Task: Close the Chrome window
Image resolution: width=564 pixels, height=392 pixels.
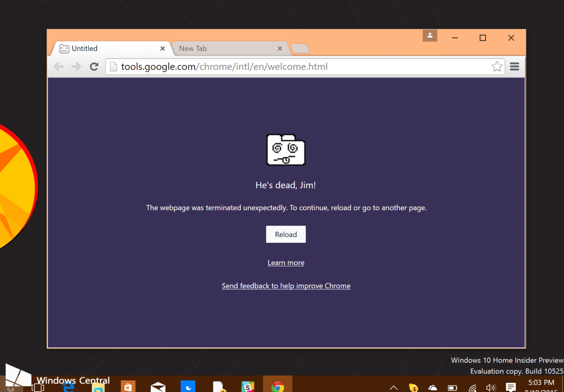Action: (511, 38)
